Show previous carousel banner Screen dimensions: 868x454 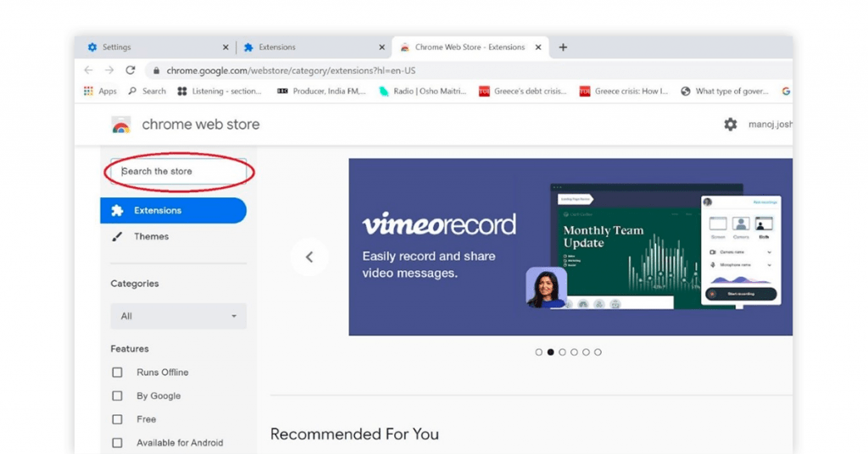tap(309, 257)
